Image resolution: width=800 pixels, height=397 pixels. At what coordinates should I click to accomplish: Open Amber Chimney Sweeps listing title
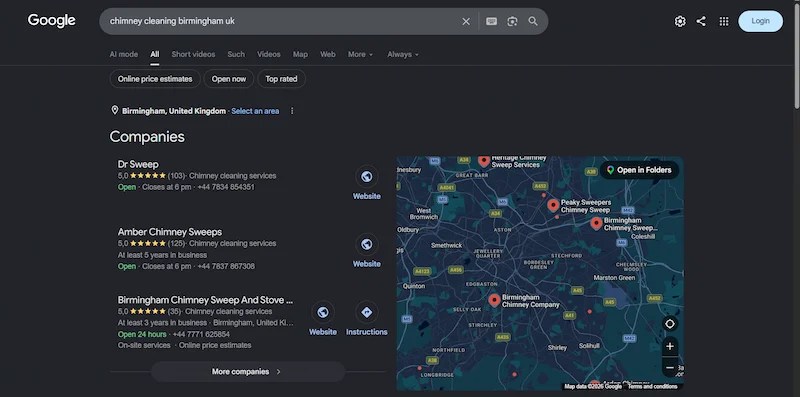pos(170,232)
